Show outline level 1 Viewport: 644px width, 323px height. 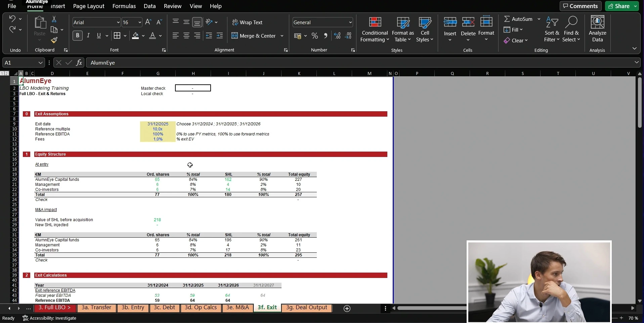[2, 73]
